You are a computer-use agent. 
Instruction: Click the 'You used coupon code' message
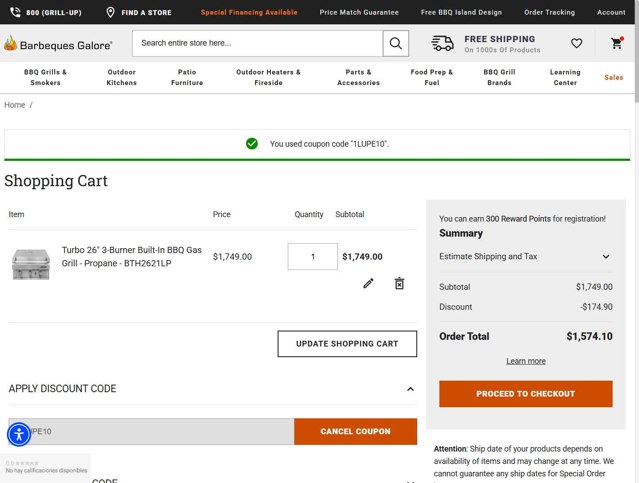(x=329, y=144)
